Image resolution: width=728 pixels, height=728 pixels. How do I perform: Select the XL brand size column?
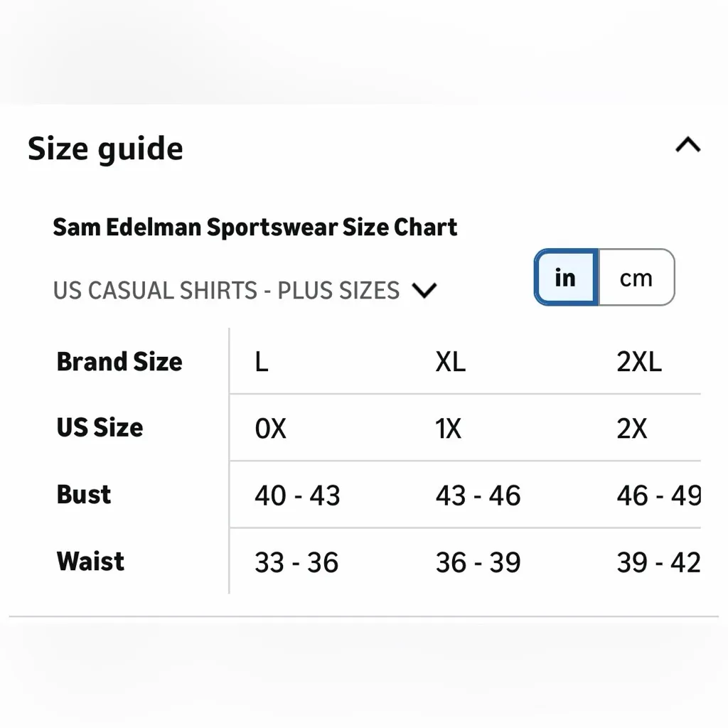[x=450, y=363]
